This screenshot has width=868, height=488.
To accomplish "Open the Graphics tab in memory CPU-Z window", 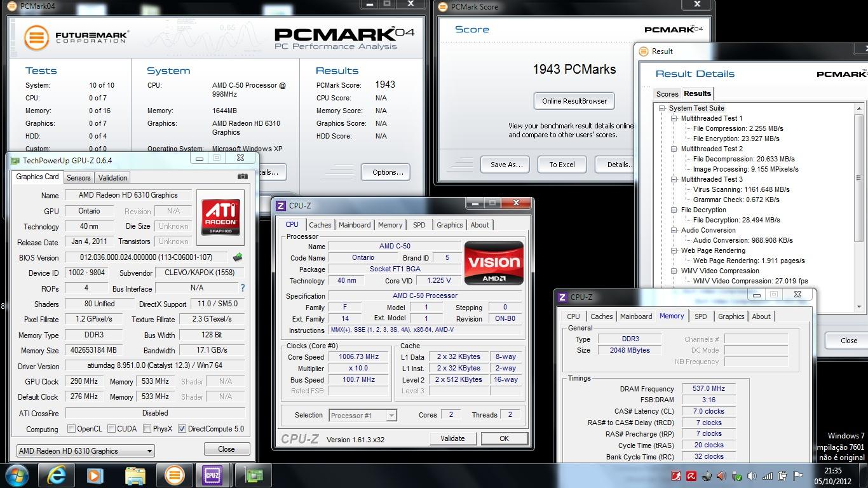I will (731, 316).
